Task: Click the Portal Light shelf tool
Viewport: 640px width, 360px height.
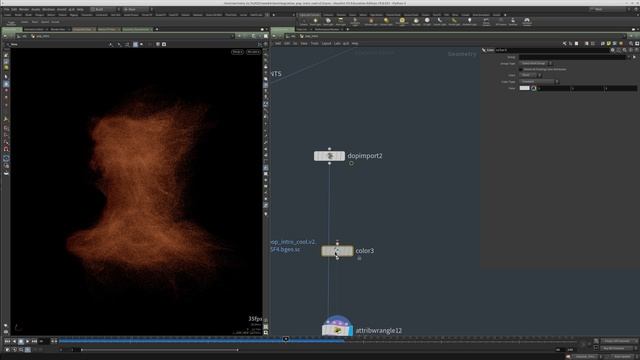Action: pos(454,22)
